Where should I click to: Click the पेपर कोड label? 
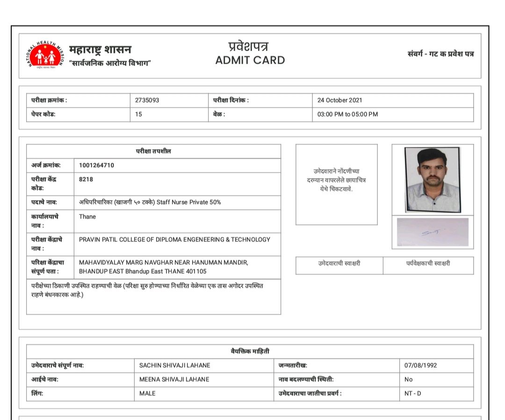(x=43, y=114)
